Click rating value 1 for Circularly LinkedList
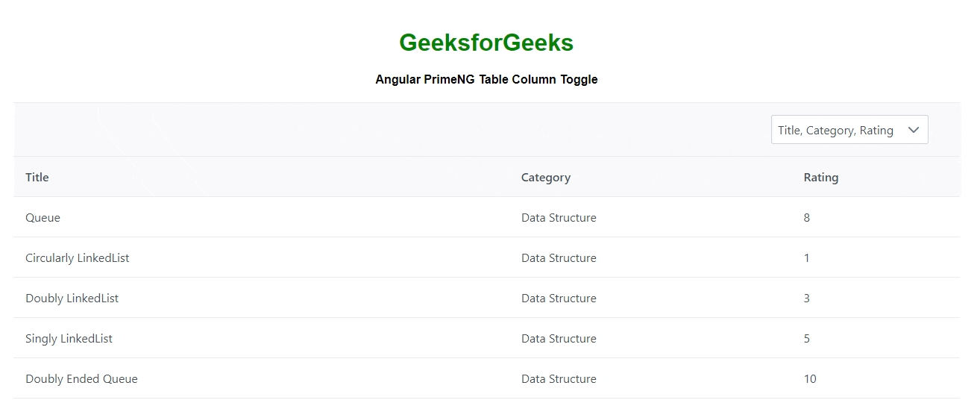 pos(807,258)
